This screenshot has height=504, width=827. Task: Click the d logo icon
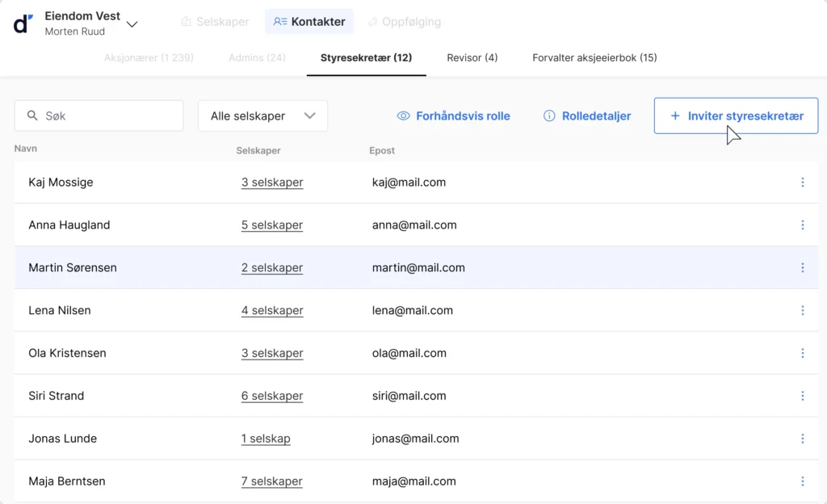23,23
